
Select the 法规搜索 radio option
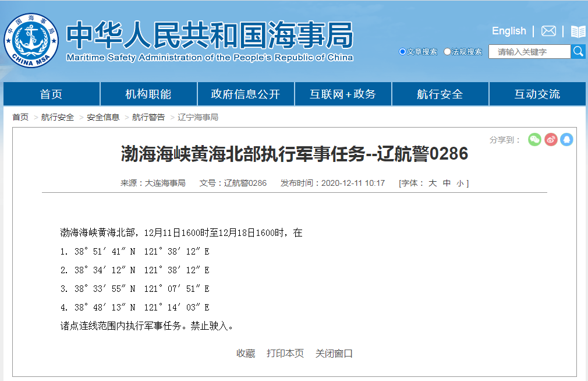447,51
